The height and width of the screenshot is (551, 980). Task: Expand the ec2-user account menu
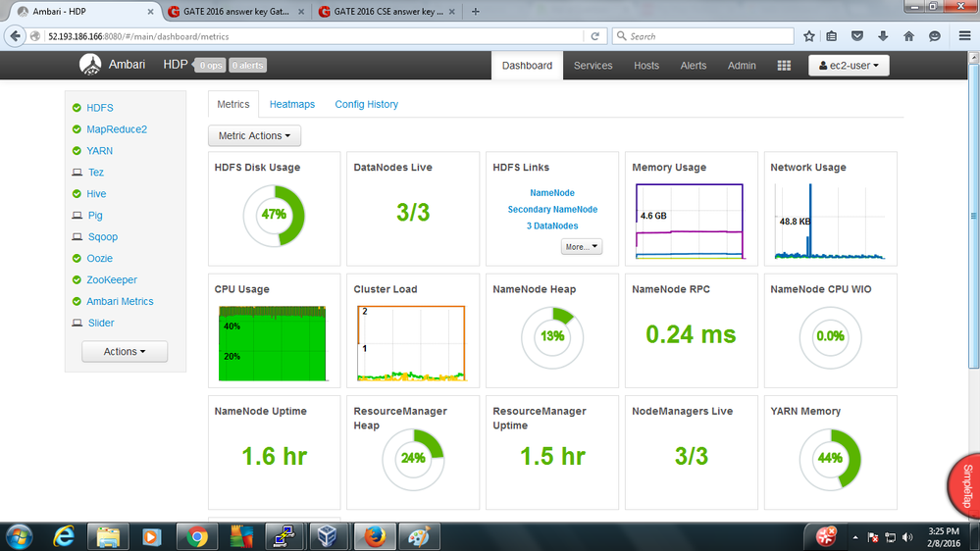click(849, 66)
